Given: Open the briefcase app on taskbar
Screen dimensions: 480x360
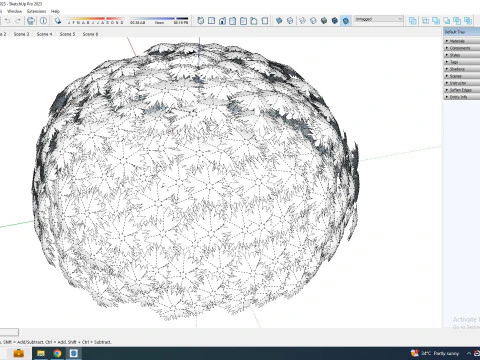Looking at the screenshot, I should click(19, 353).
